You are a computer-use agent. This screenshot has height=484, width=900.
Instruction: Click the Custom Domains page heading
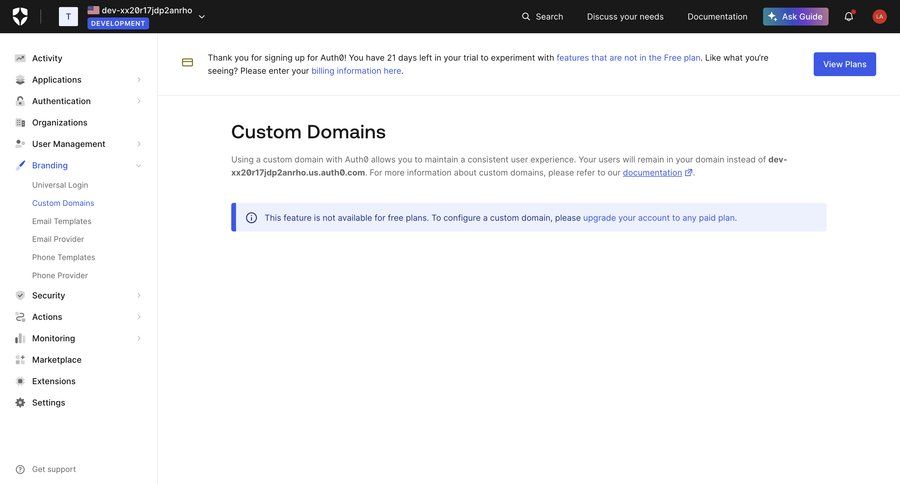pos(308,132)
